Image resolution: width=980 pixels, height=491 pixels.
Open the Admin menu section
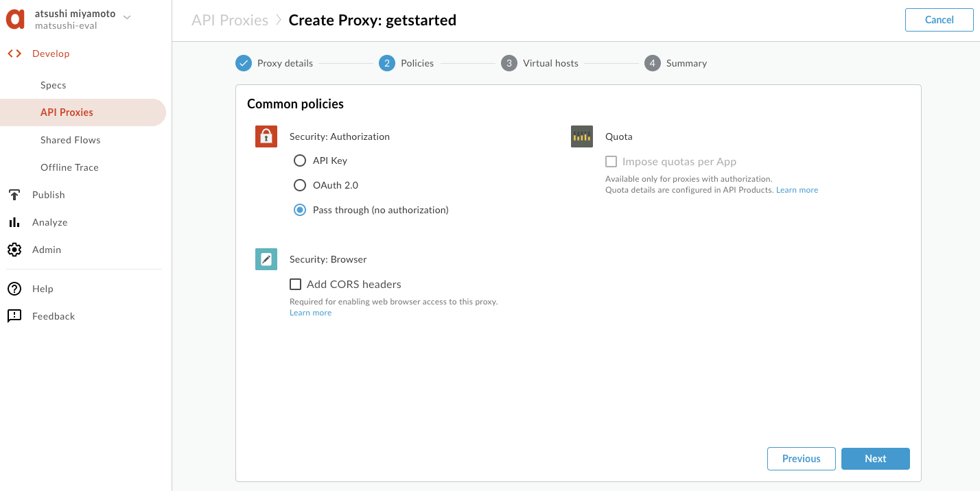tap(47, 250)
